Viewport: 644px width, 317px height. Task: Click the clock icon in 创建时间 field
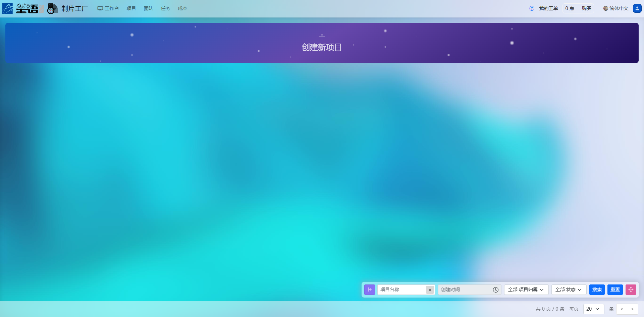[x=495, y=290]
